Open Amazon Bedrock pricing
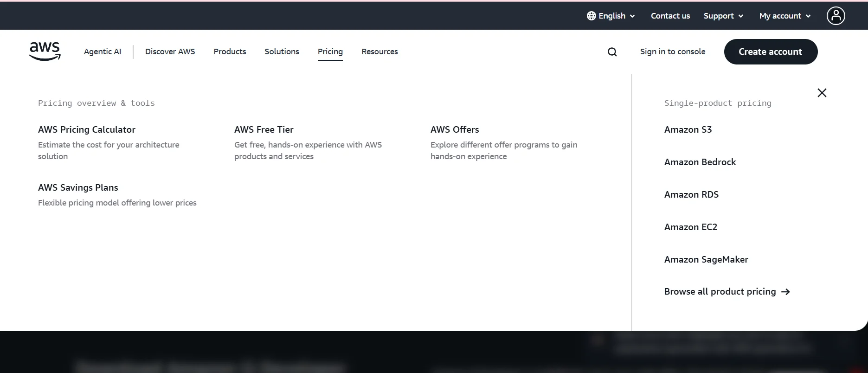This screenshot has width=868, height=373. [x=700, y=162]
